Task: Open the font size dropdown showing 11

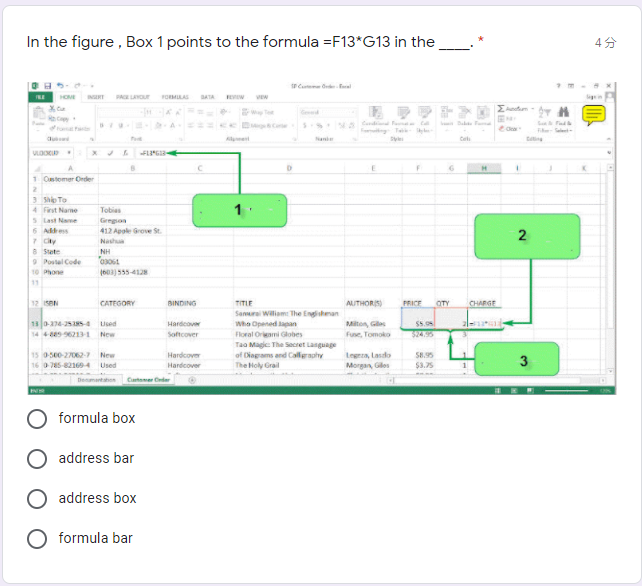Action: 160,112
